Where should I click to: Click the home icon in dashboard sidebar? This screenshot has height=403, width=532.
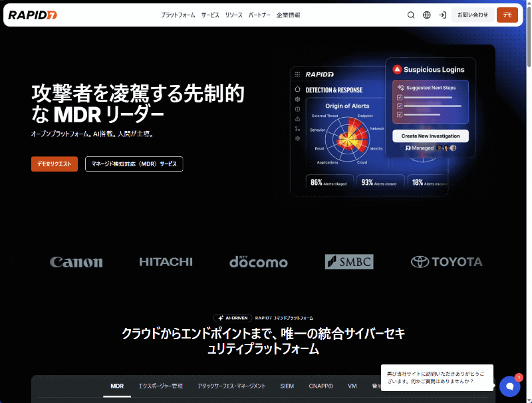click(297, 89)
